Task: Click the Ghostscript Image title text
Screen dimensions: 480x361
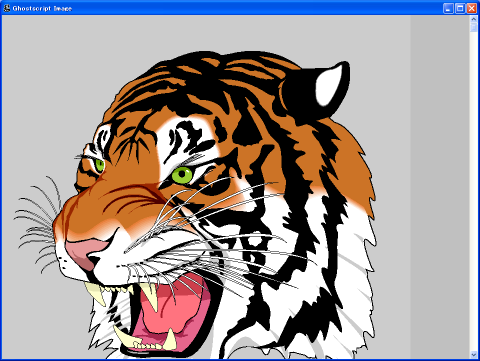Action: (x=42, y=9)
